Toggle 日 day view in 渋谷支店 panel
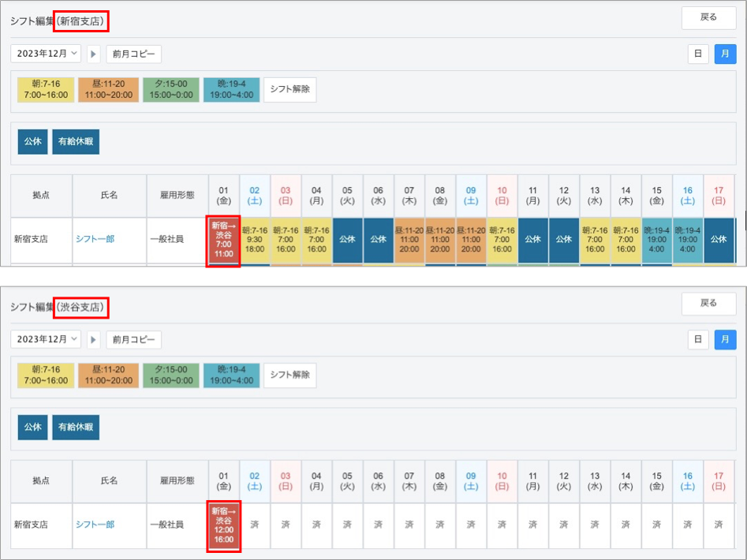Screen dimensions: 747x560 (x=697, y=340)
